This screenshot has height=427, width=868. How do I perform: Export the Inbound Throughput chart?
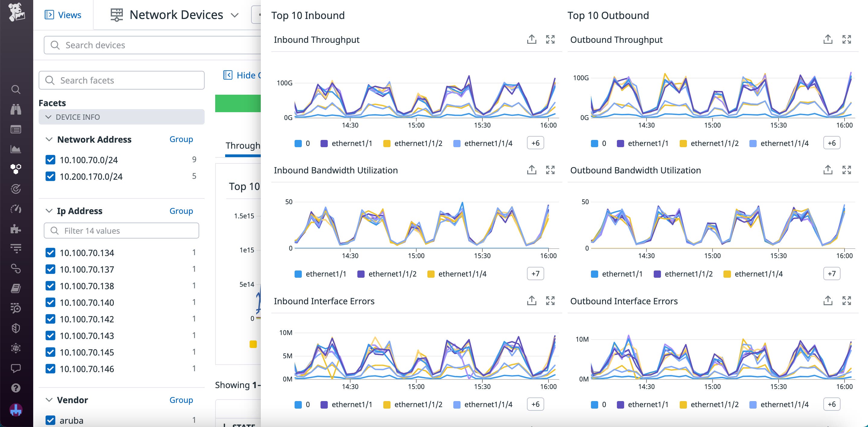pyautogui.click(x=532, y=39)
